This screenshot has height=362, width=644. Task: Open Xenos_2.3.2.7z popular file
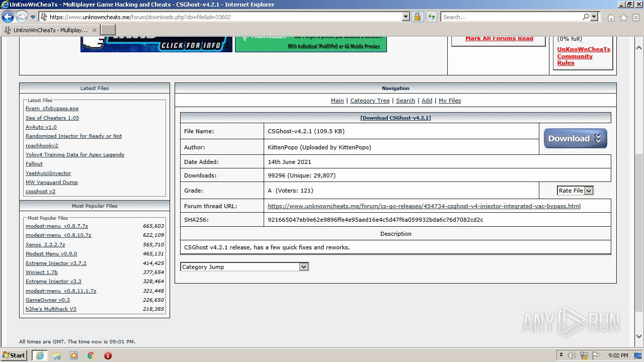pos(45,245)
